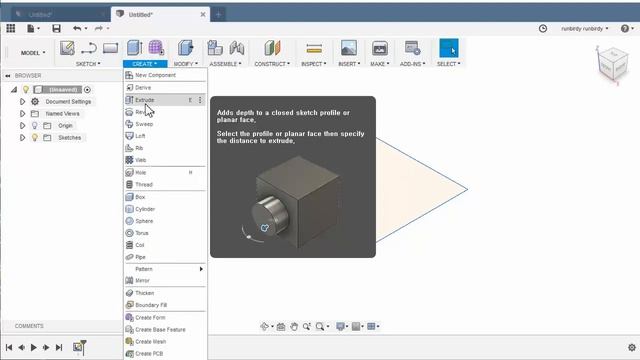Expand the Named Views node
640x360 pixels.
22,113
